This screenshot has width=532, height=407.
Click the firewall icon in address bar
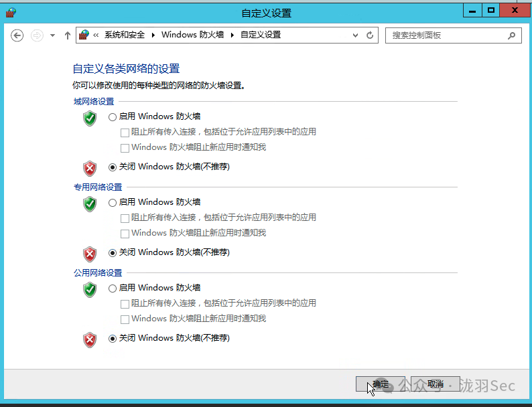pyautogui.click(x=84, y=35)
